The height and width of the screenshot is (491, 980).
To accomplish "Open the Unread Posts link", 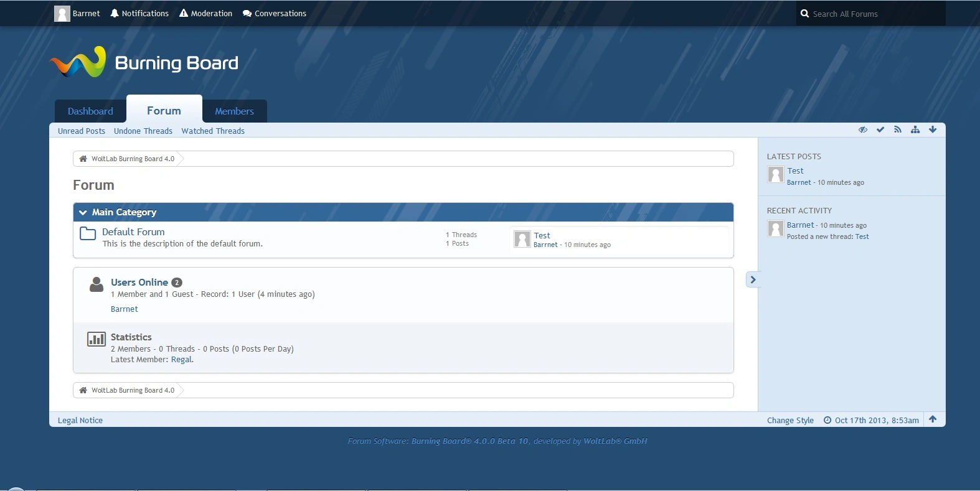I will [x=82, y=131].
